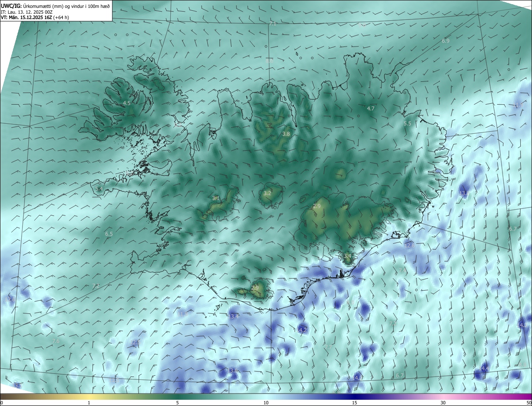
Task: Click the 14.4 value in the lower right
Action: tap(484, 369)
